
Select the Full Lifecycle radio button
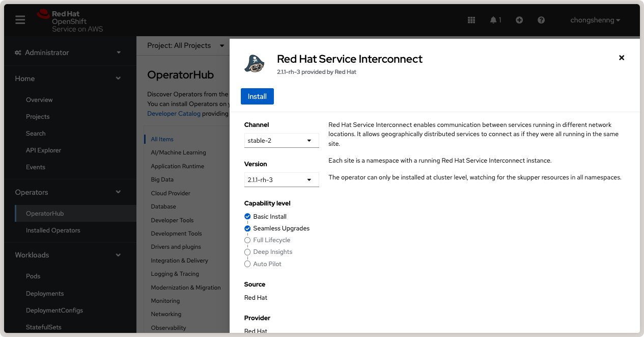[x=247, y=240]
